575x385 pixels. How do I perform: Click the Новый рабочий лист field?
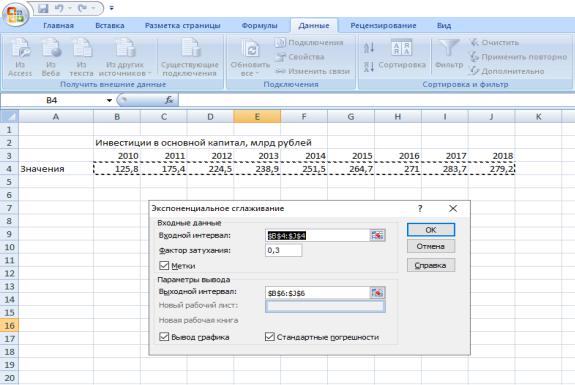(325, 307)
